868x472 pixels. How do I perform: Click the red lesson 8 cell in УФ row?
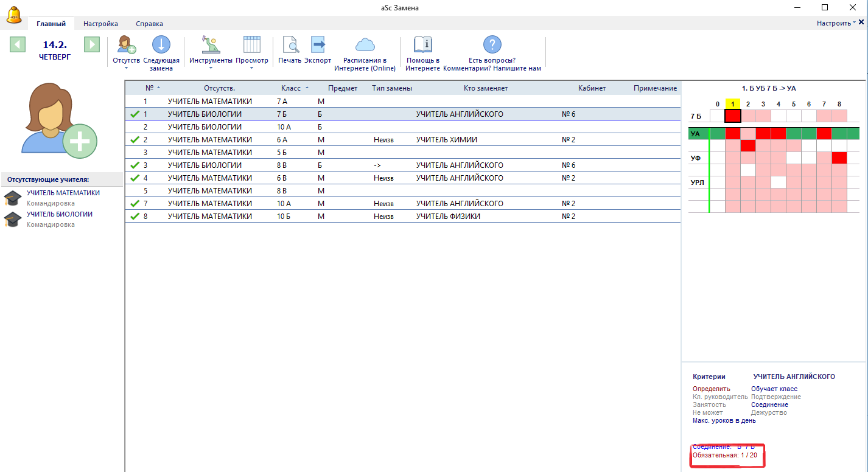point(839,158)
